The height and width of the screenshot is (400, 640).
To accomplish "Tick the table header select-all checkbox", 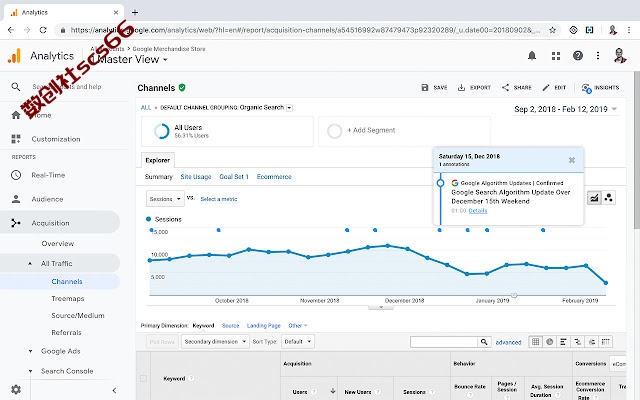I will click(x=143, y=378).
